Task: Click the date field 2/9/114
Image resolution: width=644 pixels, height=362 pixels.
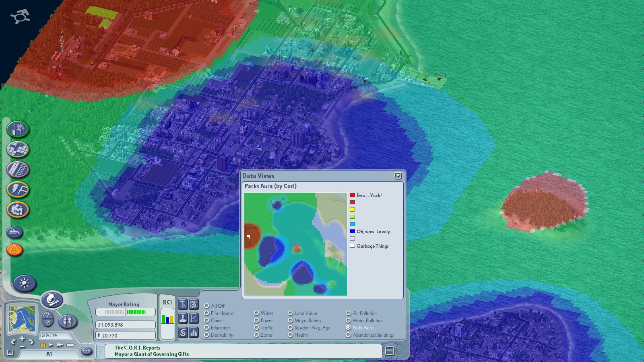Action: pyautogui.click(x=55, y=335)
